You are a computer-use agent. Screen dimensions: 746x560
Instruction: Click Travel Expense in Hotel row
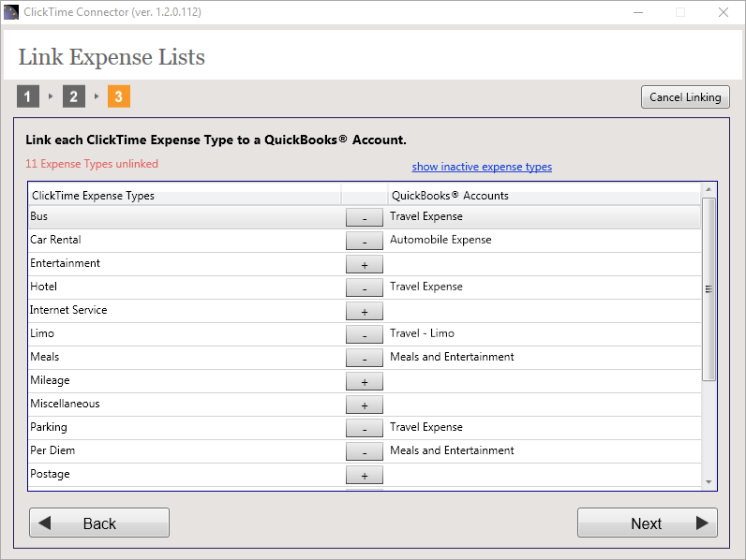(x=426, y=287)
